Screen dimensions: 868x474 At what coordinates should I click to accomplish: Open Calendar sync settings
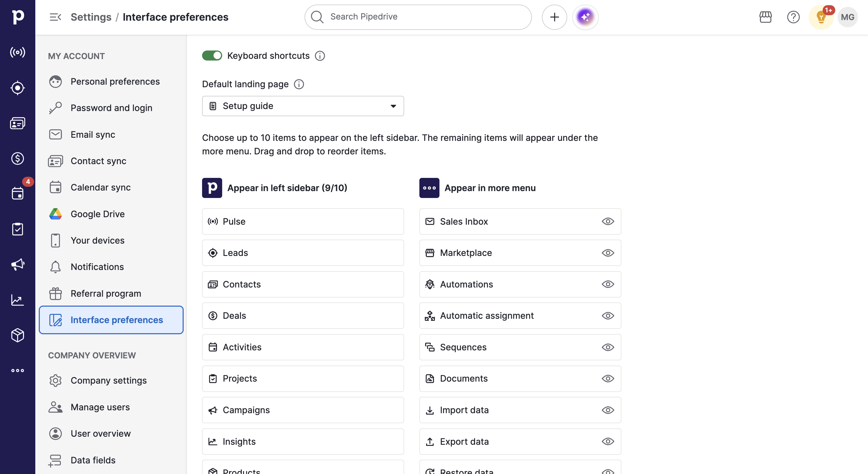pos(111,187)
